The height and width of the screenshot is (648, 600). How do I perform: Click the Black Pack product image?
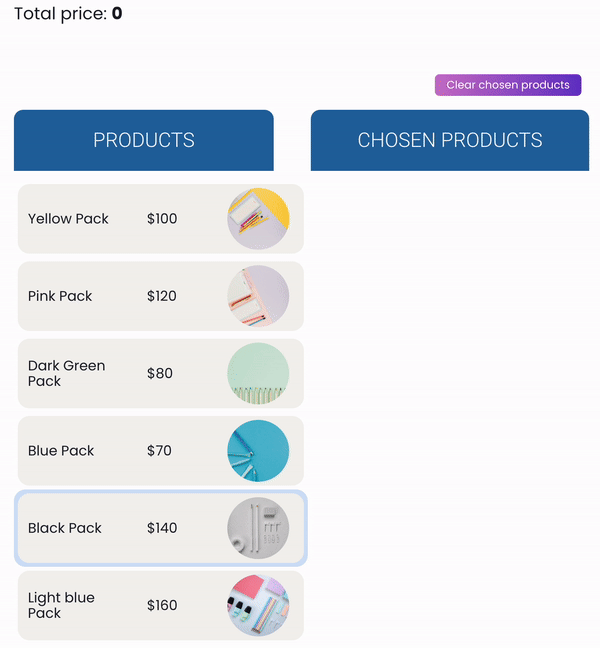click(258, 528)
